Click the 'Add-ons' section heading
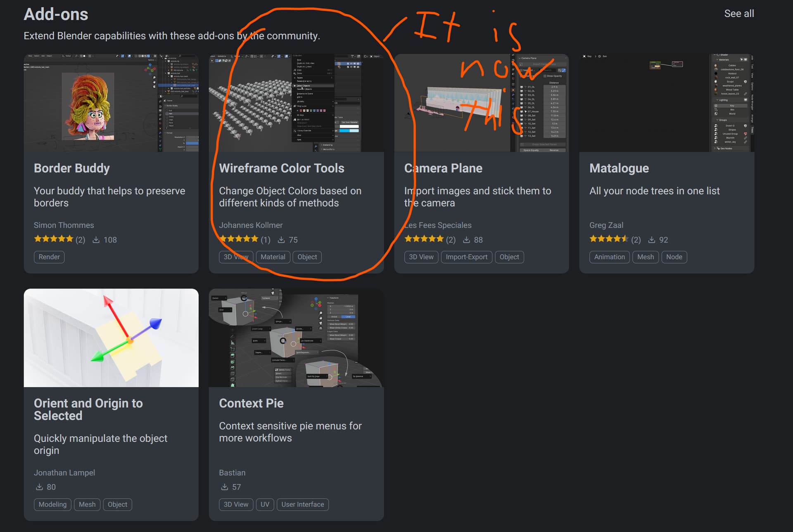This screenshot has width=793, height=532. coord(56,14)
